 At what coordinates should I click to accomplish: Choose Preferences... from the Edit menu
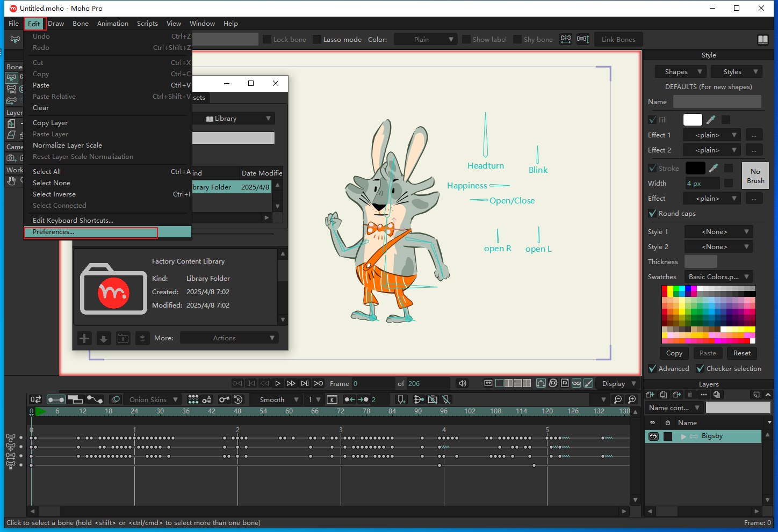coord(54,232)
